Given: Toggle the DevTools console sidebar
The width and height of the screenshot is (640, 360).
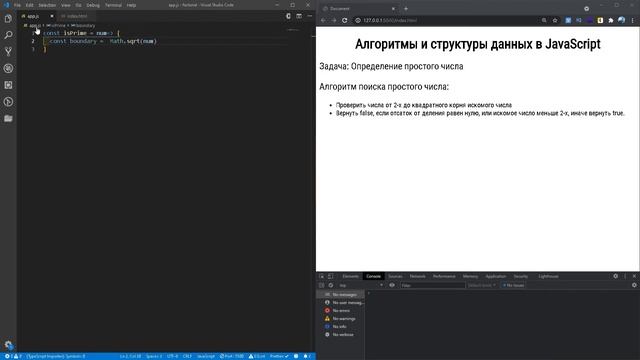Looking at the screenshot, I should tap(322, 285).
